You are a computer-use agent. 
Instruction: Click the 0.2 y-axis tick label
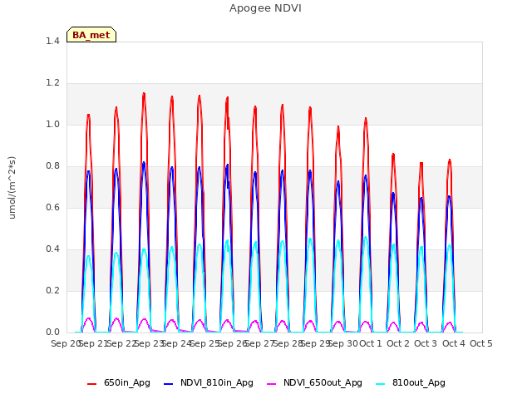pos(52,291)
